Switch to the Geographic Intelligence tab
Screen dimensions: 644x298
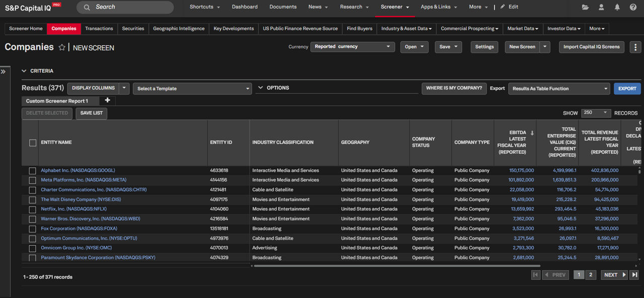(179, 29)
